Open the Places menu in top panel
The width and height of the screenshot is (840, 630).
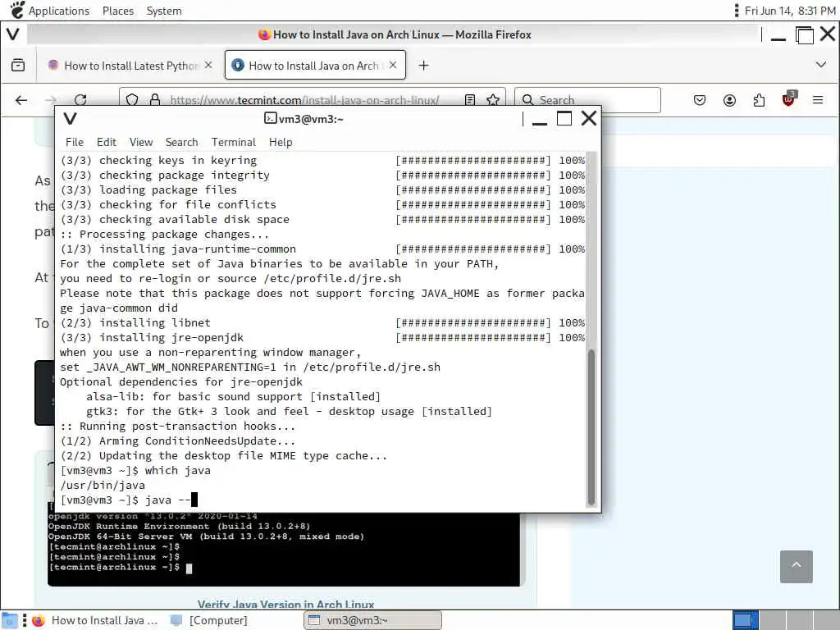118,11
